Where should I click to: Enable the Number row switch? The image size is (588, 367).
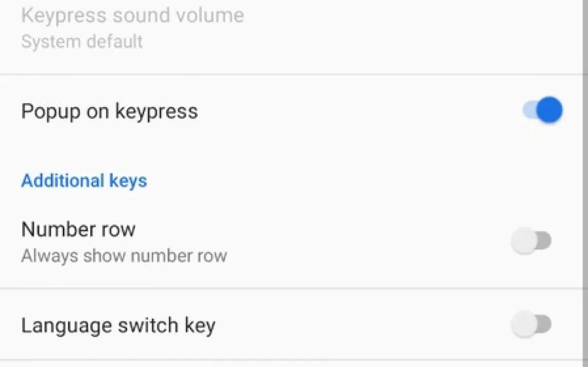(532, 240)
